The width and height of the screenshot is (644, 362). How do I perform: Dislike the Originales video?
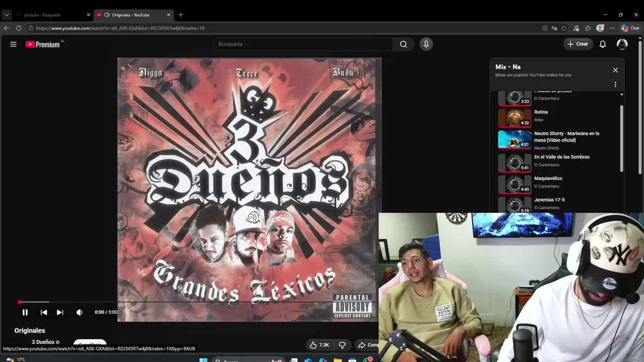click(x=342, y=345)
